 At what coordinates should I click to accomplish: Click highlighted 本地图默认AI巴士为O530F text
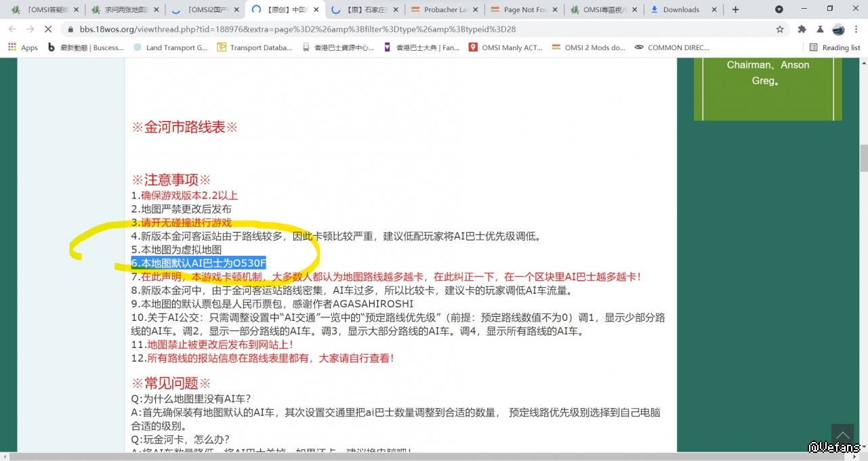[x=199, y=263]
